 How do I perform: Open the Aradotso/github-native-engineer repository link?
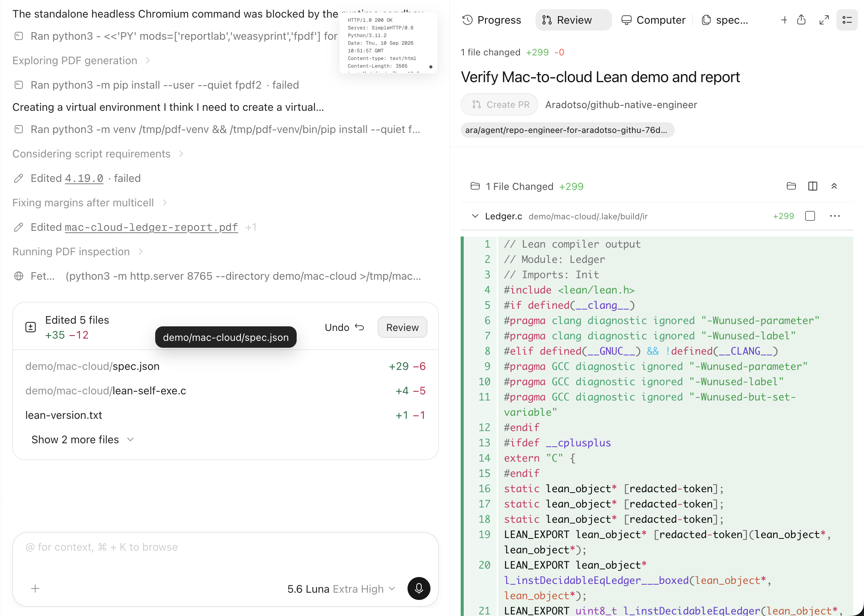point(621,105)
